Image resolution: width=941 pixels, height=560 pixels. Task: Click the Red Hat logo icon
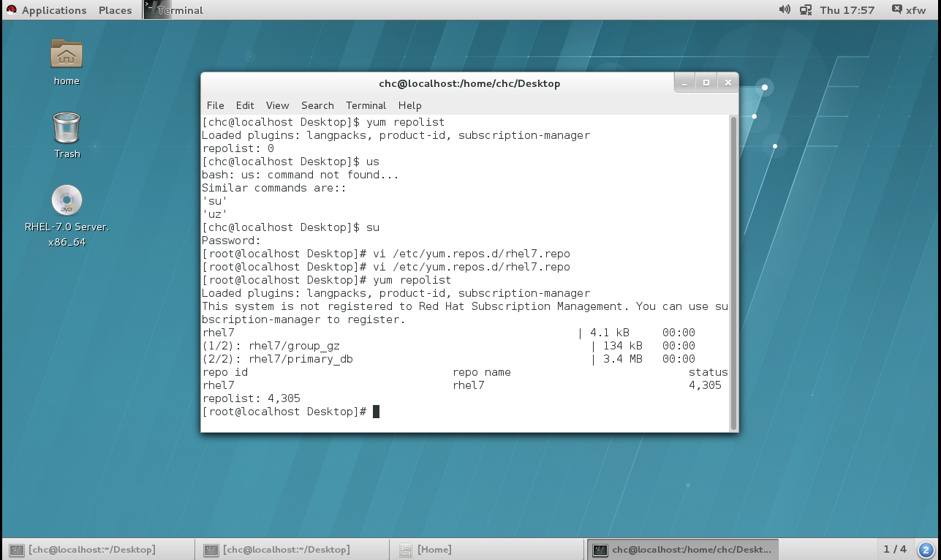[11, 10]
